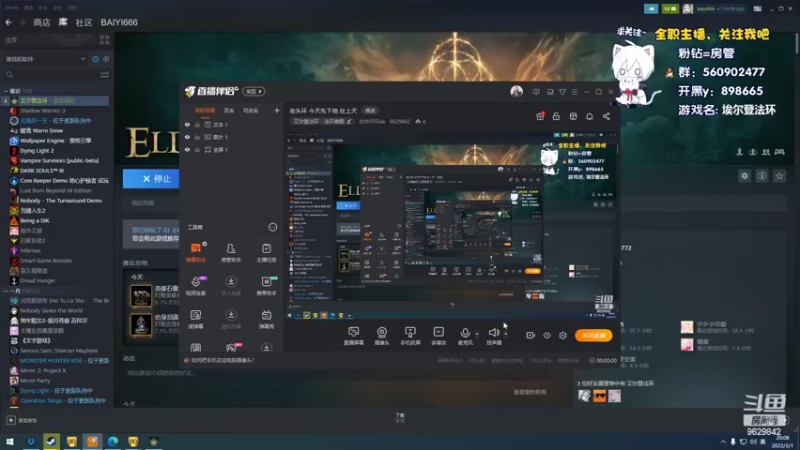Viewport: 800px width, 450px height.
Task: Toggle visibility of 文本 1 source
Action: [x=187, y=124]
